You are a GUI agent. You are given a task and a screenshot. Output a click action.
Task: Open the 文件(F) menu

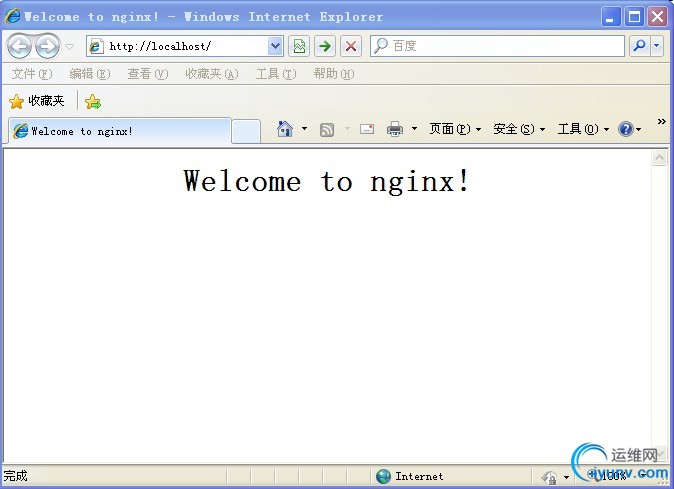click(32, 74)
